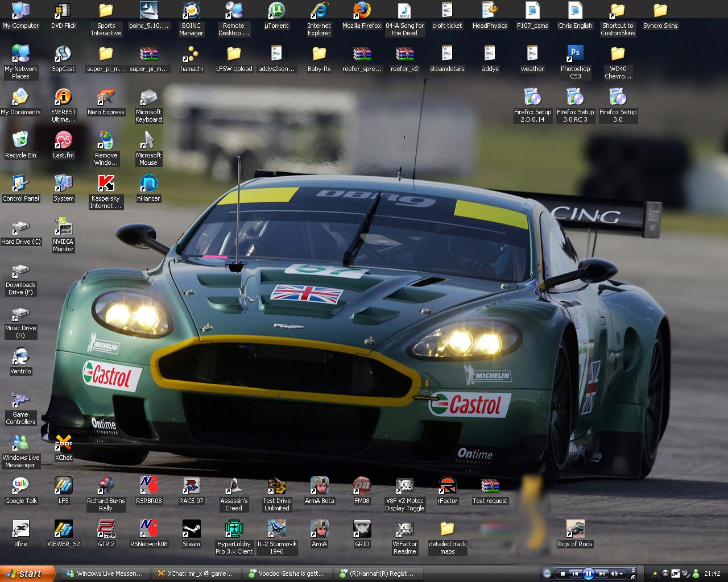Restore the media player from taskbar toolbar
Viewport: 728px width, 582px height.
[633, 576]
